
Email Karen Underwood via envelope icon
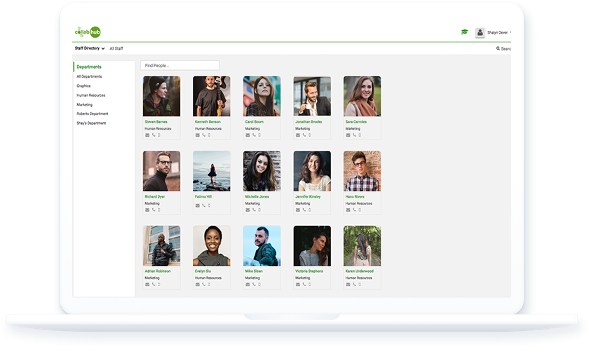point(348,284)
